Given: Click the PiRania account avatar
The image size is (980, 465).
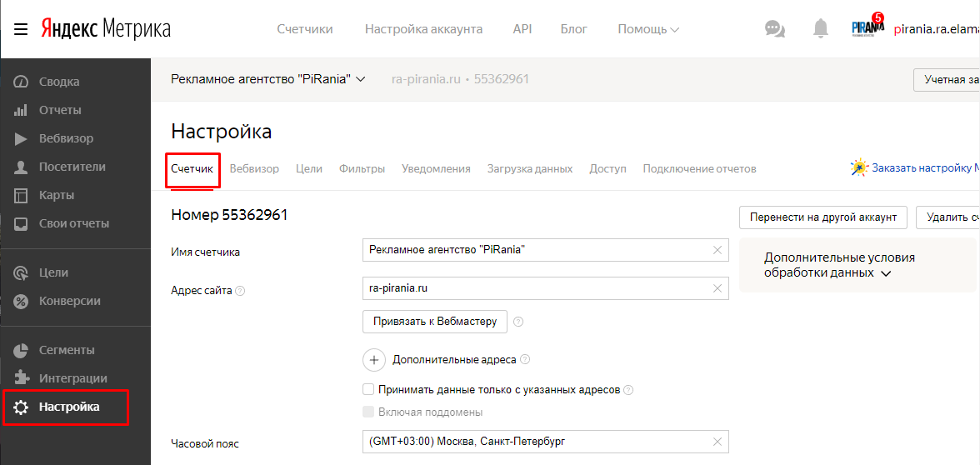Looking at the screenshot, I should pyautogui.click(x=867, y=28).
